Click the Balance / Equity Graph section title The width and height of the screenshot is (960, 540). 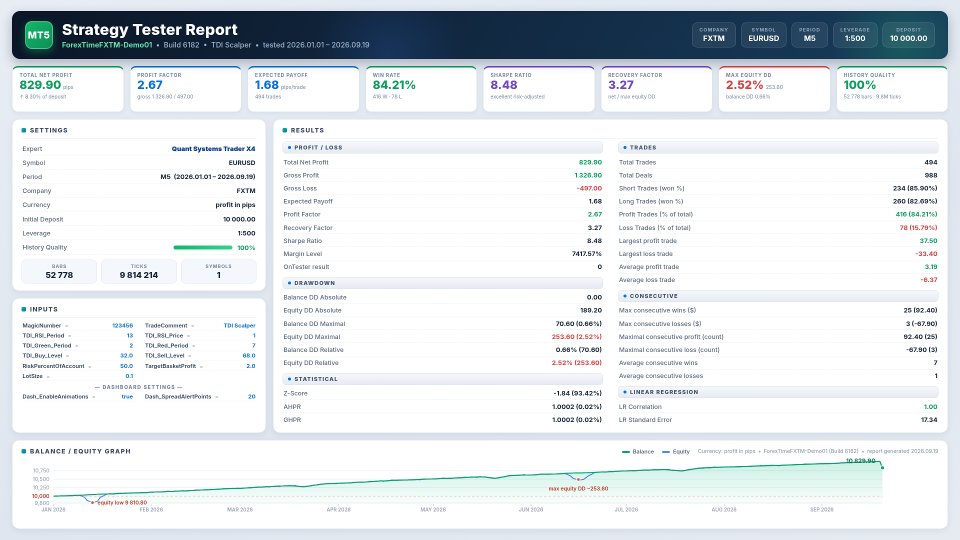(x=80, y=451)
